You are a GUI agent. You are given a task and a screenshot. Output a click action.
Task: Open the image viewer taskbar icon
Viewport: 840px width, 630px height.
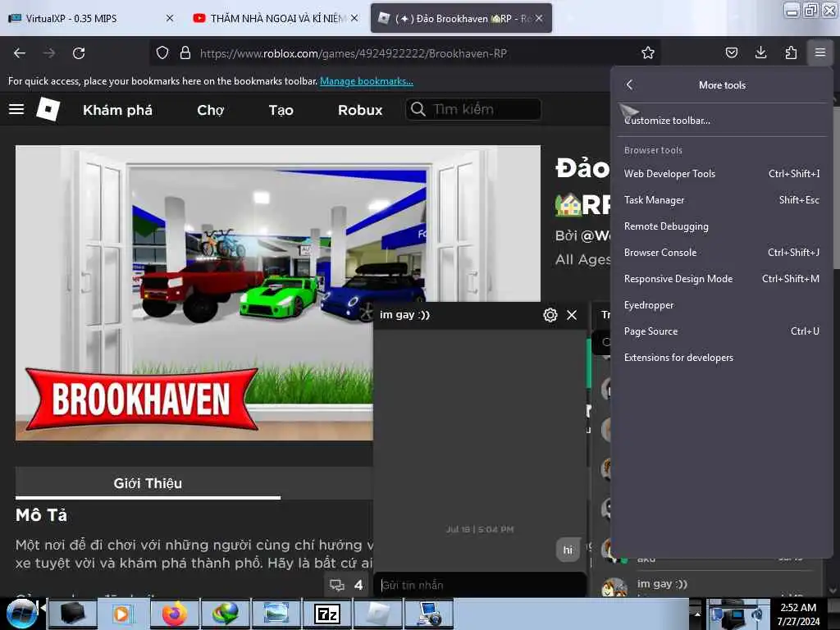pos(276,614)
